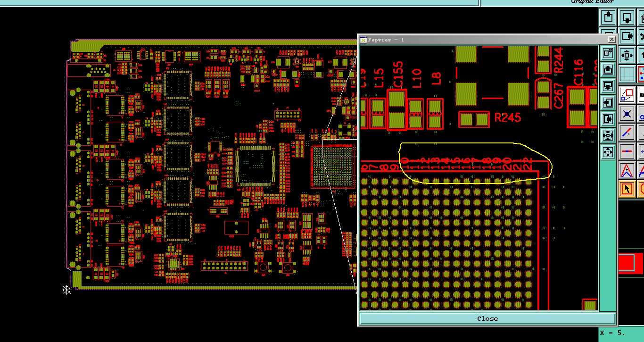Viewport: 644px width, 342px height.
Task: Select the shape/area selection tool icon
Action: click(627, 95)
